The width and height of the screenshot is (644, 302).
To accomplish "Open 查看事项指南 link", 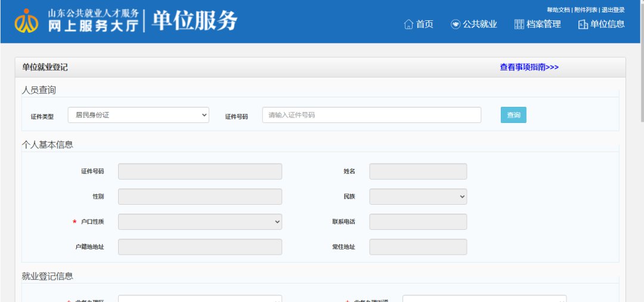I will click(x=529, y=67).
